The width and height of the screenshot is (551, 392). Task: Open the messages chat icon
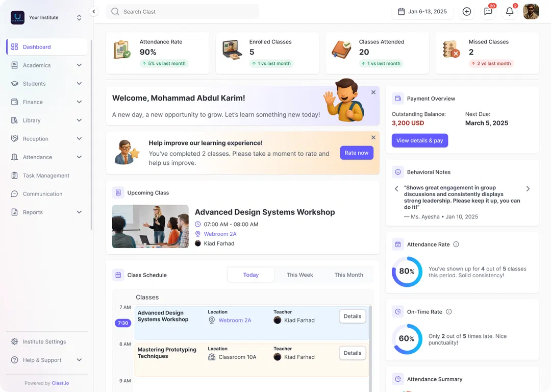(x=488, y=12)
